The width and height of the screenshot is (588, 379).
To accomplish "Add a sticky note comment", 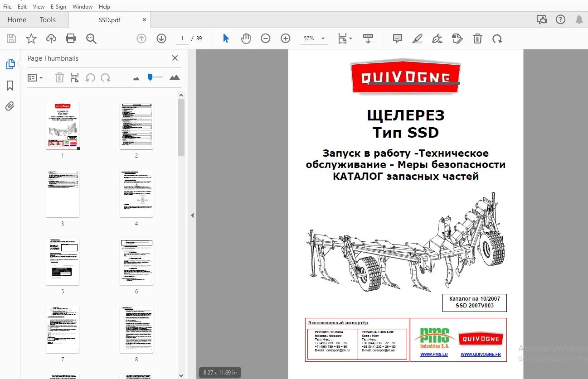I will pos(398,39).
